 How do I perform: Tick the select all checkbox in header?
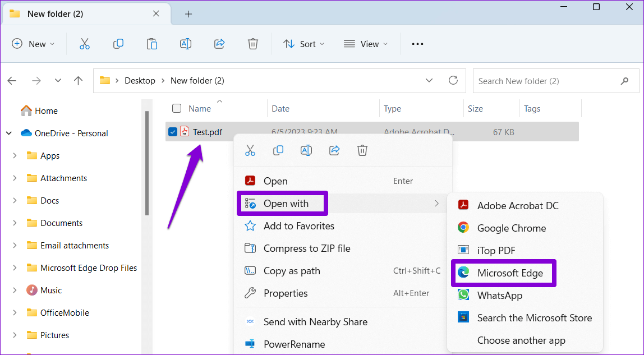(177, 109)
